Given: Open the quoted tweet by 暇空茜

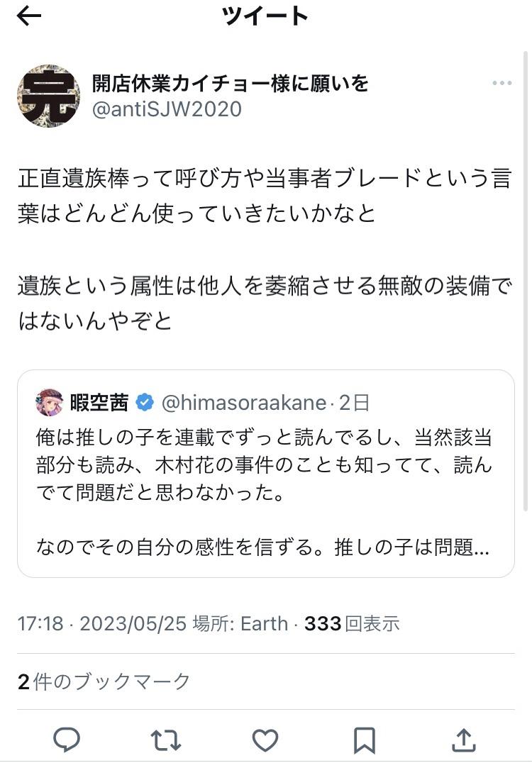Looking at the screenshot, I should 265,489.
